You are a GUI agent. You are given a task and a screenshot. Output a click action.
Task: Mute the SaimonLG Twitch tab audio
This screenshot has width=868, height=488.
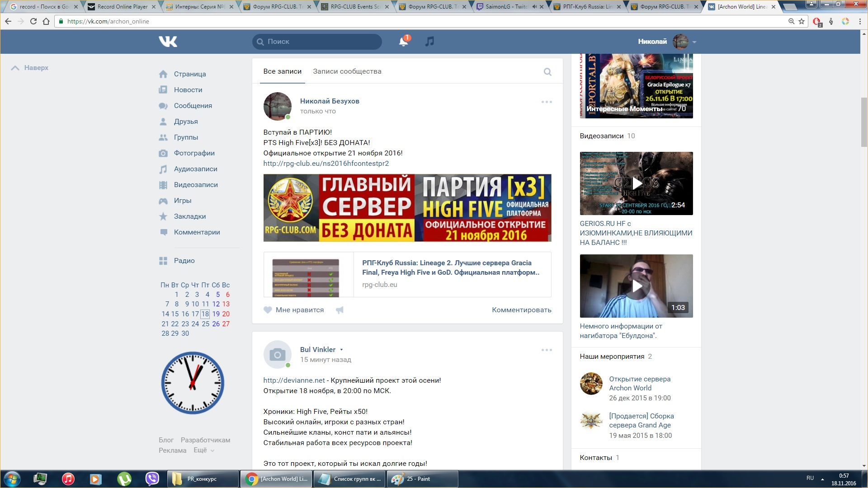tap(534, 7)
